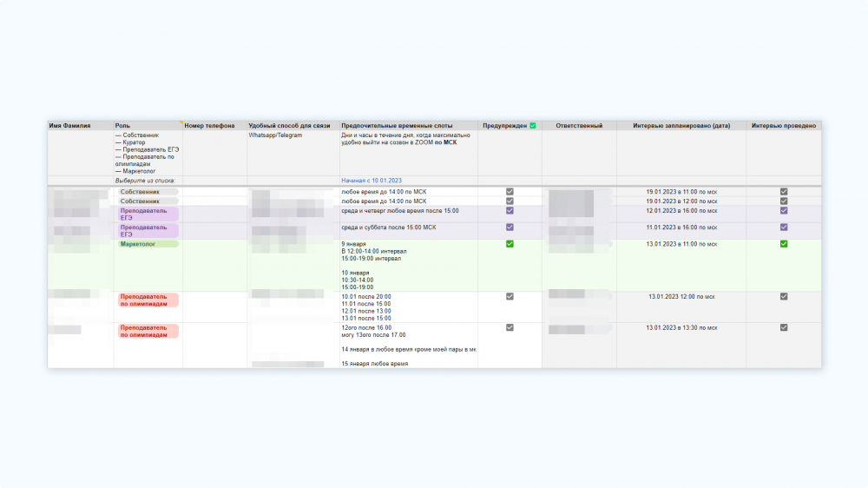Select cell 19.01.2023 в 12:00 по мск
Viewport: 868px width, 488px height.
681,201
